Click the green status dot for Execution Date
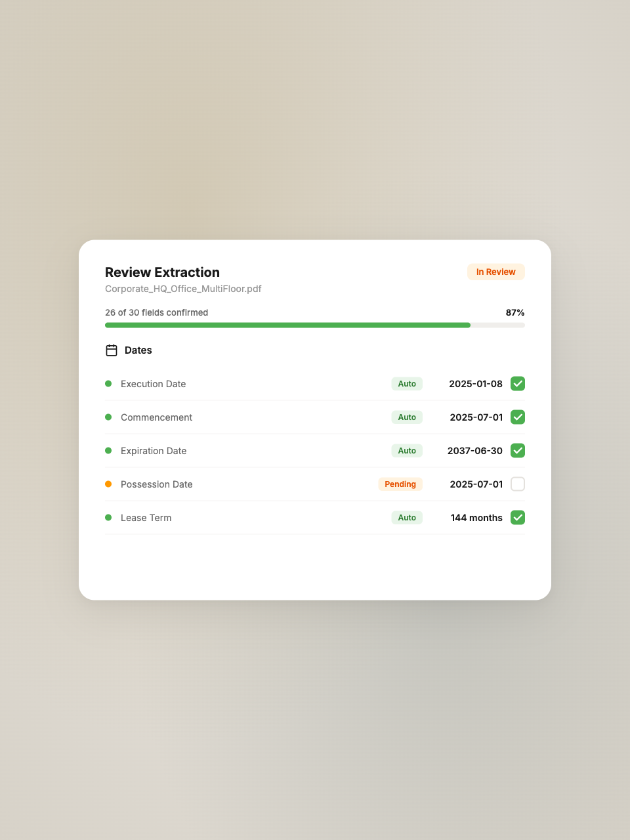630x840 pixels. coord(108,384)
